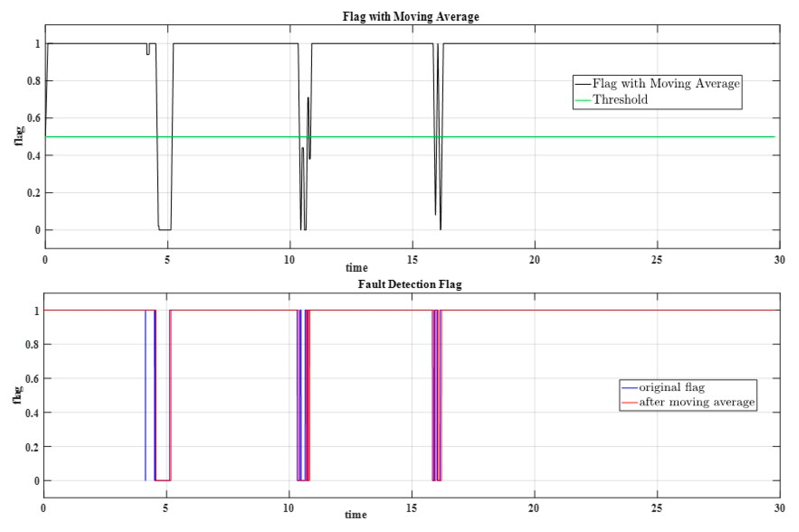Select 'Flag with Moving Average' legend text
799x532 pixels.
666,84
